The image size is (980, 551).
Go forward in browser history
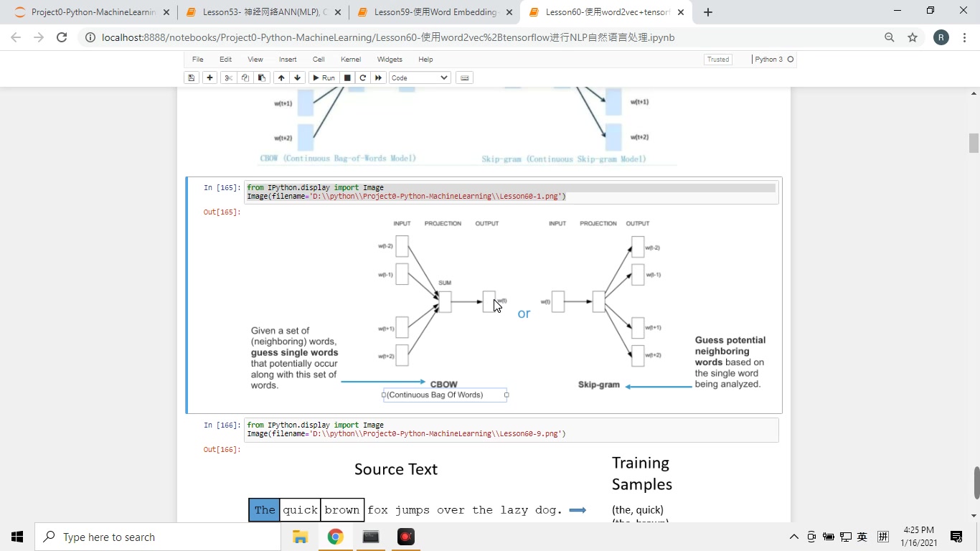coord(39,37)
